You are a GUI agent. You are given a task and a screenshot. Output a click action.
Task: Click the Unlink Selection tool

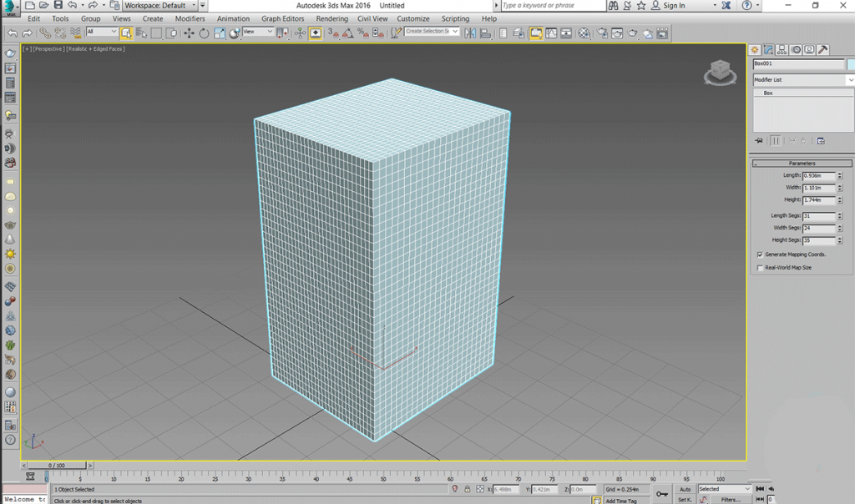(60, 33)
